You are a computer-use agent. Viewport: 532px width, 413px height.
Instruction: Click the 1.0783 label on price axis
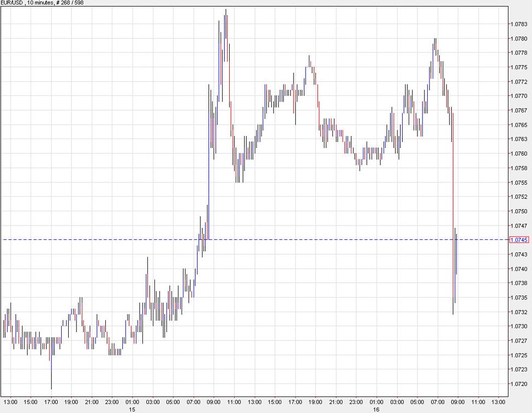(x=519, y=23)
